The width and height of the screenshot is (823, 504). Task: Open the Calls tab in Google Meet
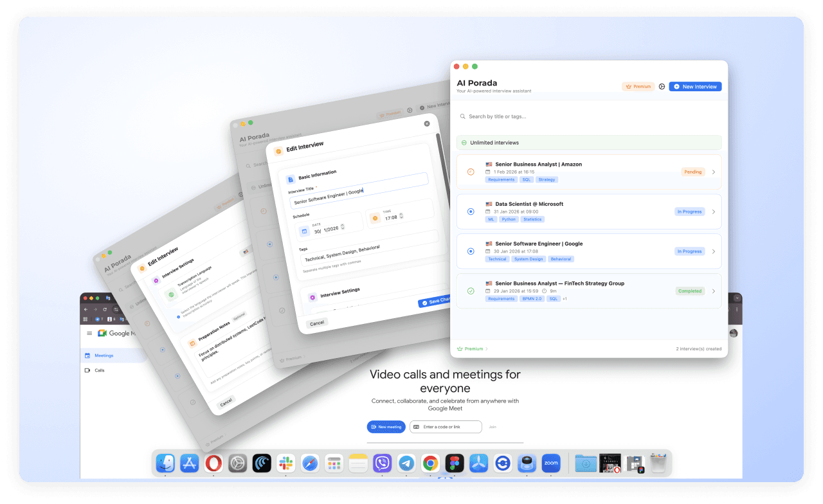click(99, 370)
